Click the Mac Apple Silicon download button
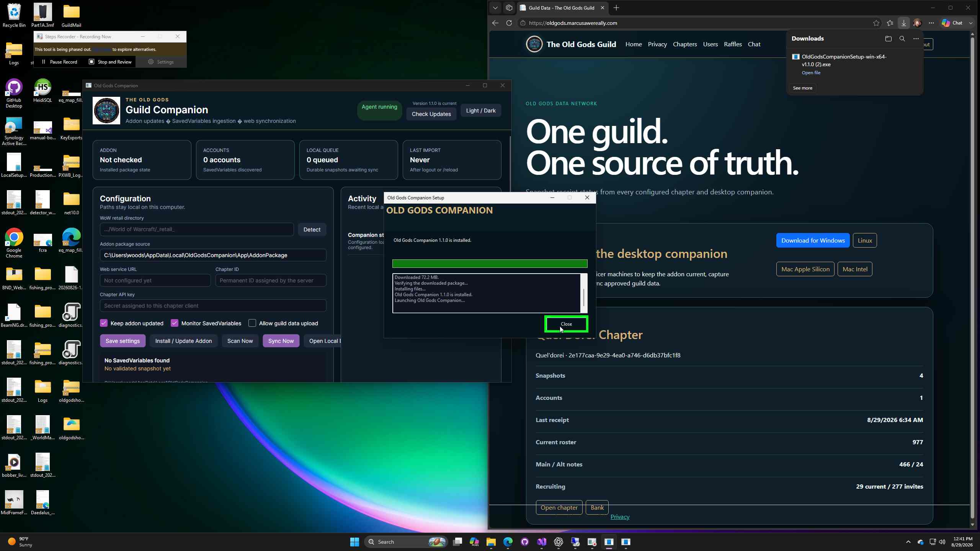This screenshot has width=980, height=551. click(805, 269)
